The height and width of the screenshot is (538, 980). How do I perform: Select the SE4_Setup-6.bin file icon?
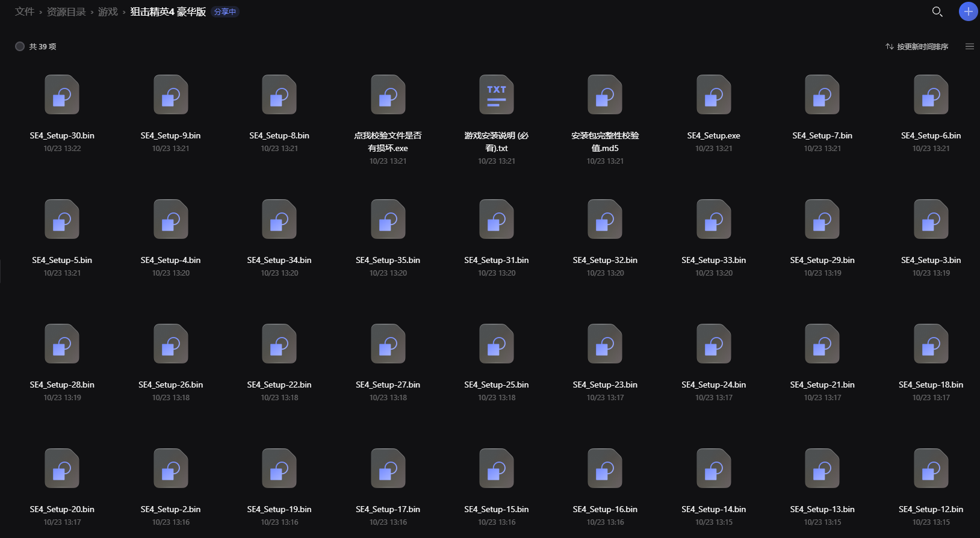coord(931,94)
